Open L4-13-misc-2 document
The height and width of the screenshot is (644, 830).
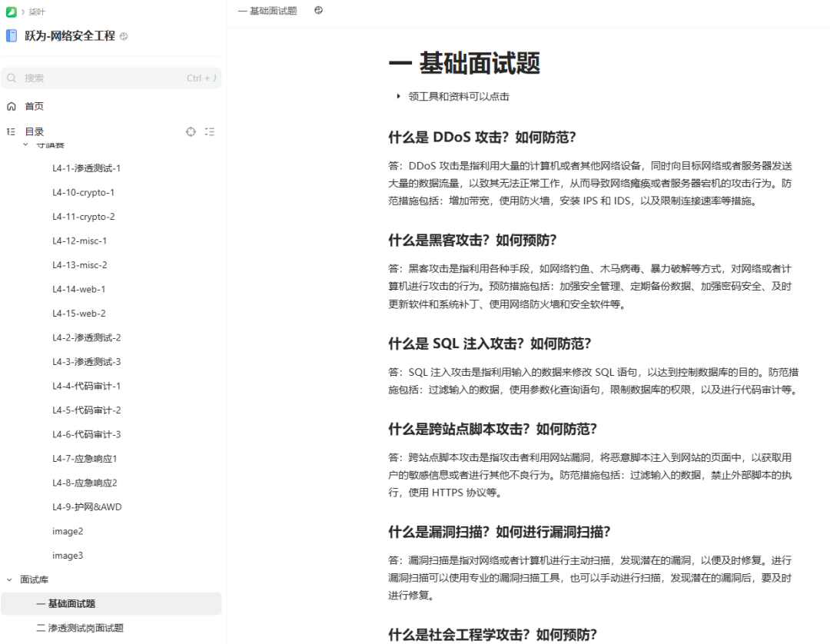79,265
